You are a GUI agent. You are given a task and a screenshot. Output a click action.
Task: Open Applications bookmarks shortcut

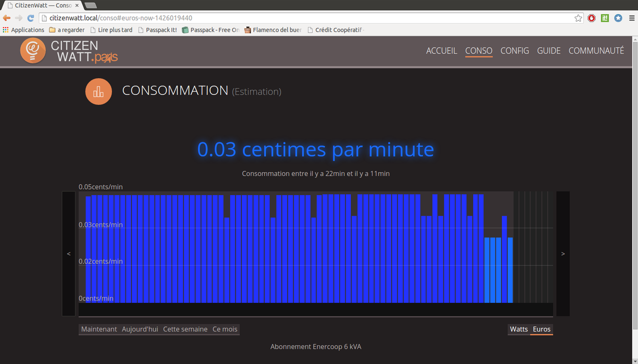(23, 30)
